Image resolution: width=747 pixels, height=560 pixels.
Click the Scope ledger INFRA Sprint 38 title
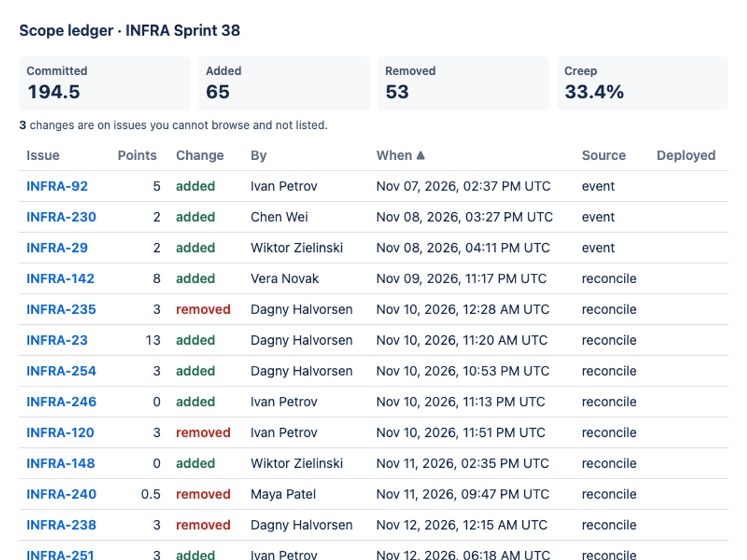point(129,30)
